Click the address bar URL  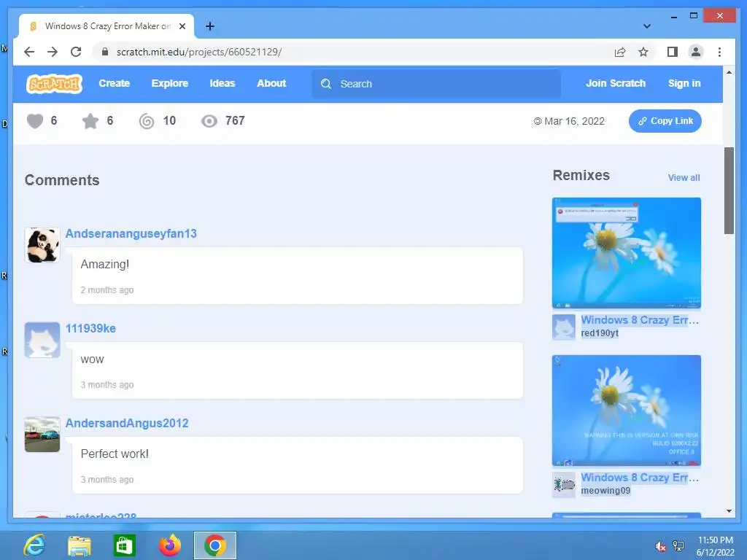tap(199, 52)
